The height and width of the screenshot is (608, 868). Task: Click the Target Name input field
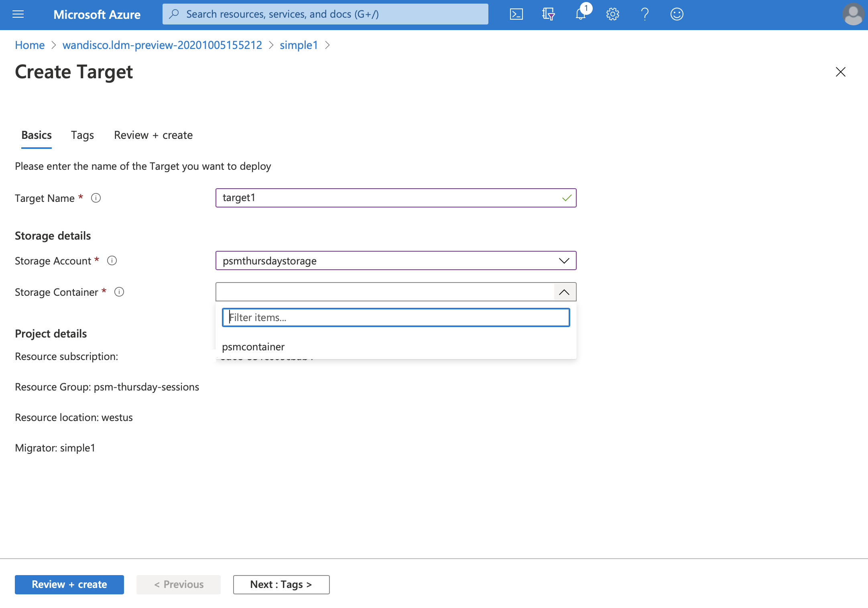(396, 197)
